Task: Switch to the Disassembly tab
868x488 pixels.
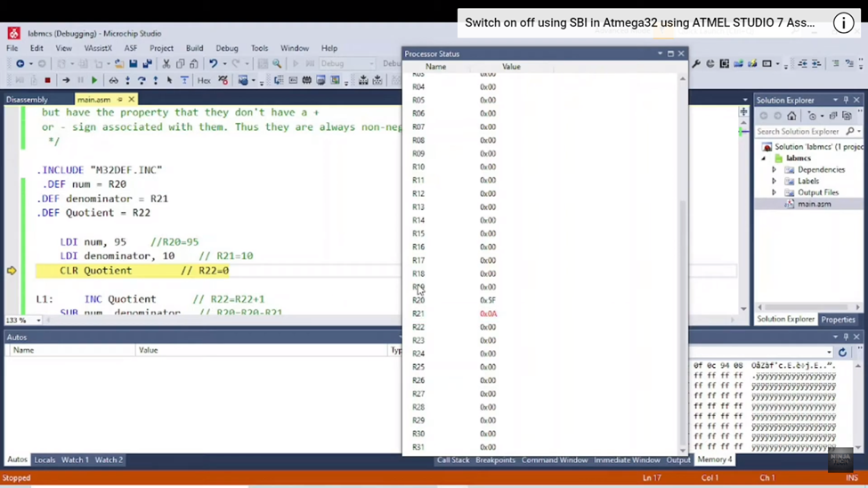Action: tap(27, 100)
